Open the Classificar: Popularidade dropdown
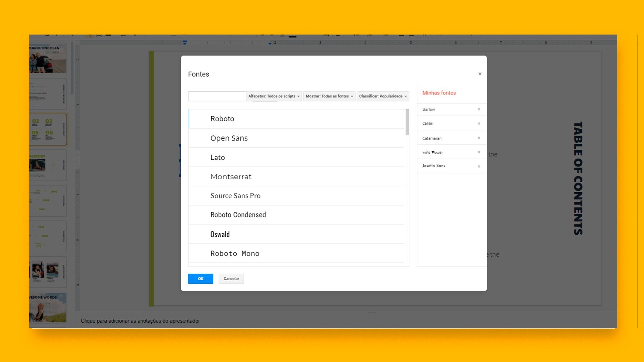The height and width of the screenshot is (362, 644). 383,96
